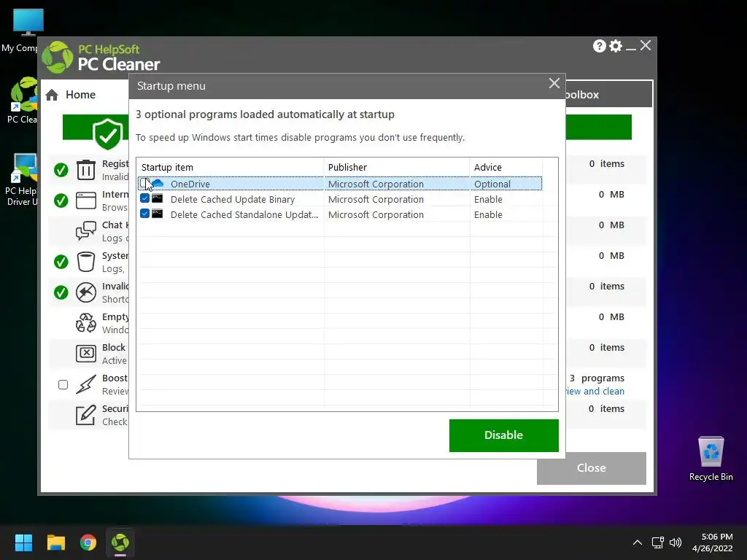The height and width of the screenshot is (560, 747).
Task: Click Enable advice for Delete Cached Update Binary
Action: (488, 199)
